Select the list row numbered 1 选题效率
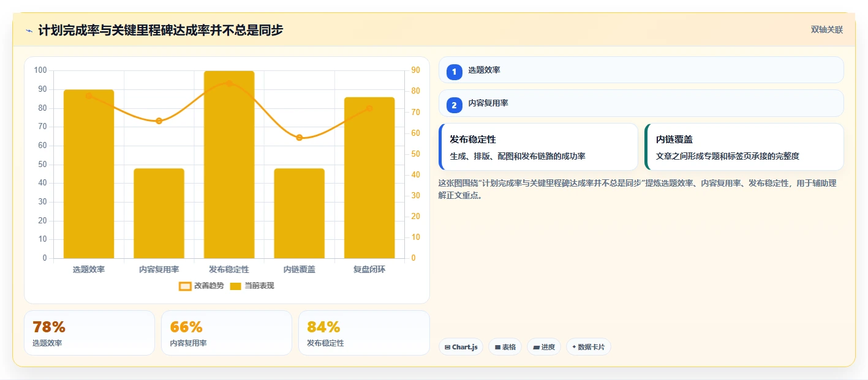The height and width of the screenshot is (380, 868). pyautogui.click(x=641, y=70)
